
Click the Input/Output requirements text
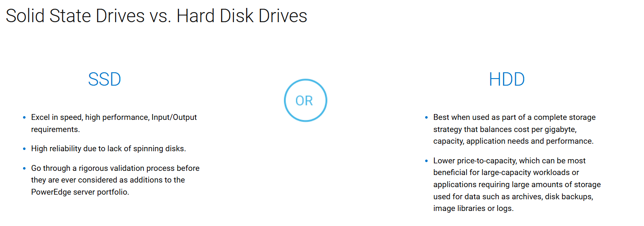[x=114, y=123]
